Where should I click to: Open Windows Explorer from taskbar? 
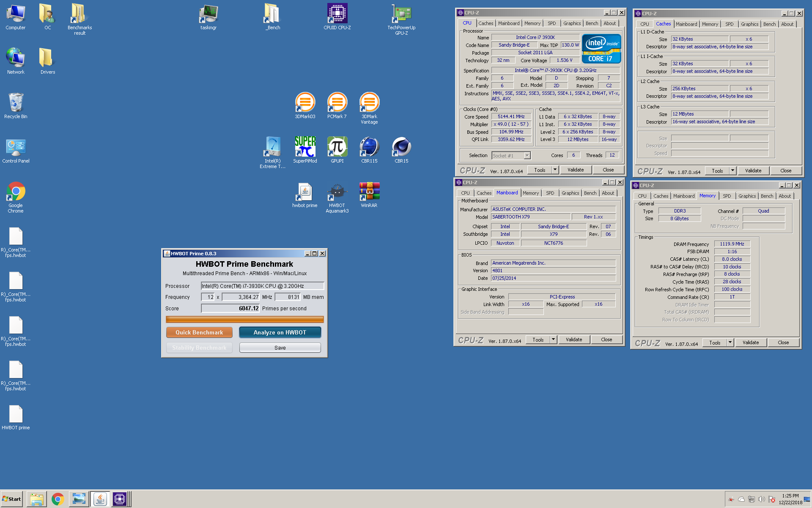click(x=37, y=499)
